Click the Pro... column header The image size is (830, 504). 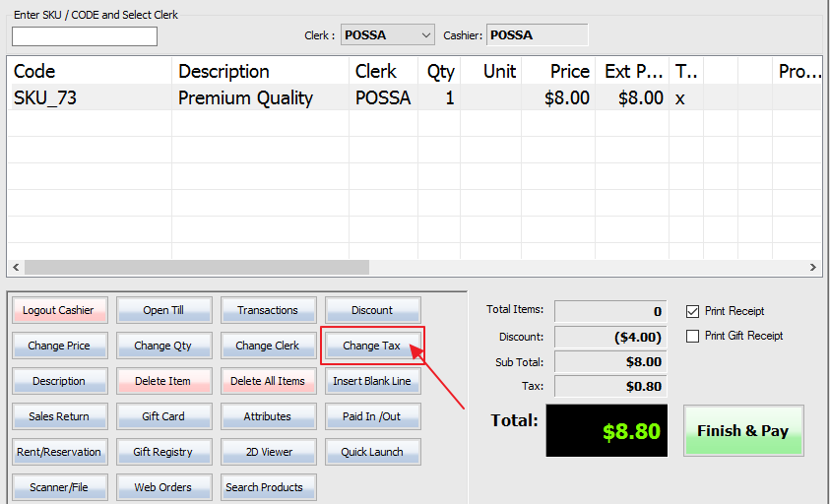pyautogui.click(x=798, y=71)
